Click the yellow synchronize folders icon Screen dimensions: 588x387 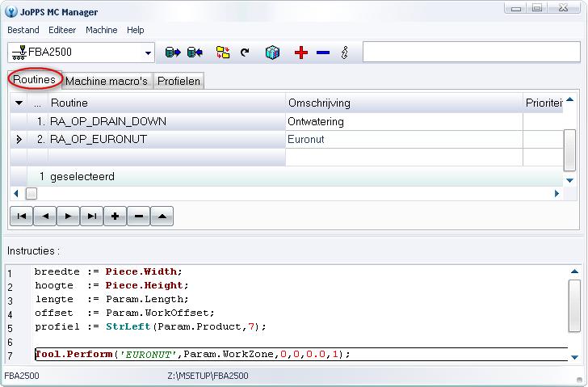click(x=223, y=53)
